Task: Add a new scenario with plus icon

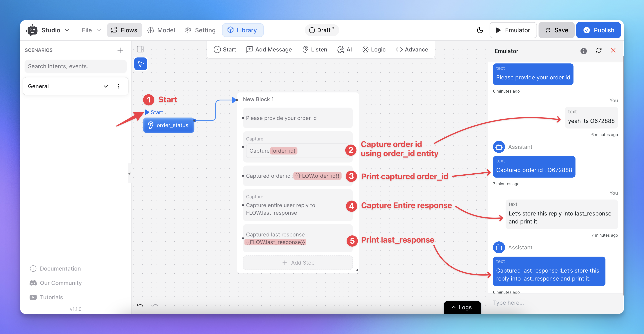Action: pos(120,50)
